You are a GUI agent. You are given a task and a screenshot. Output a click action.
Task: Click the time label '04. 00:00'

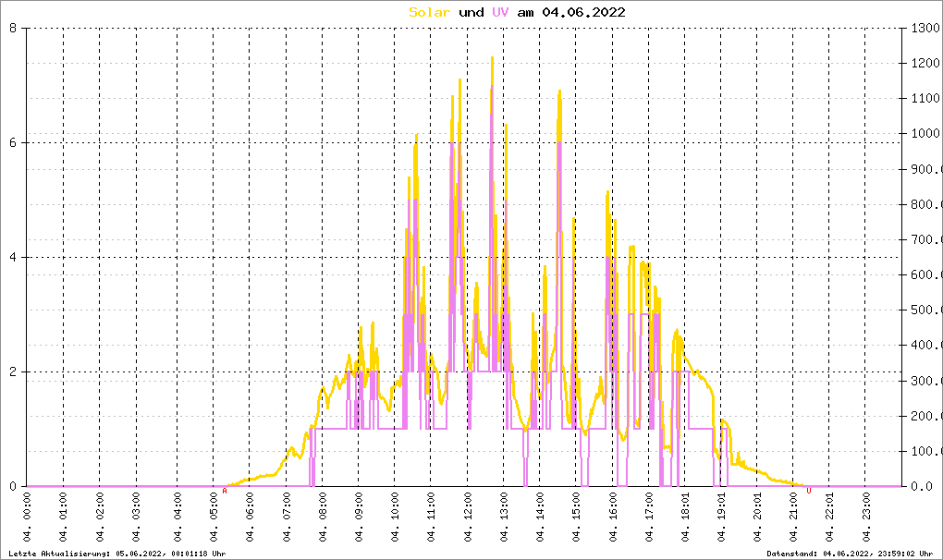[27, 517]
